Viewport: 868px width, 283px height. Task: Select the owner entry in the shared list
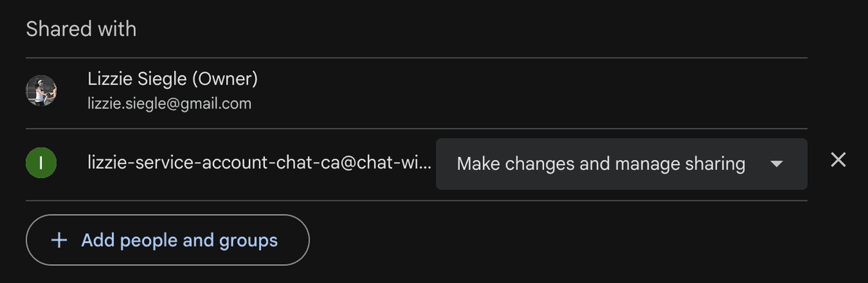pos(417,93)
